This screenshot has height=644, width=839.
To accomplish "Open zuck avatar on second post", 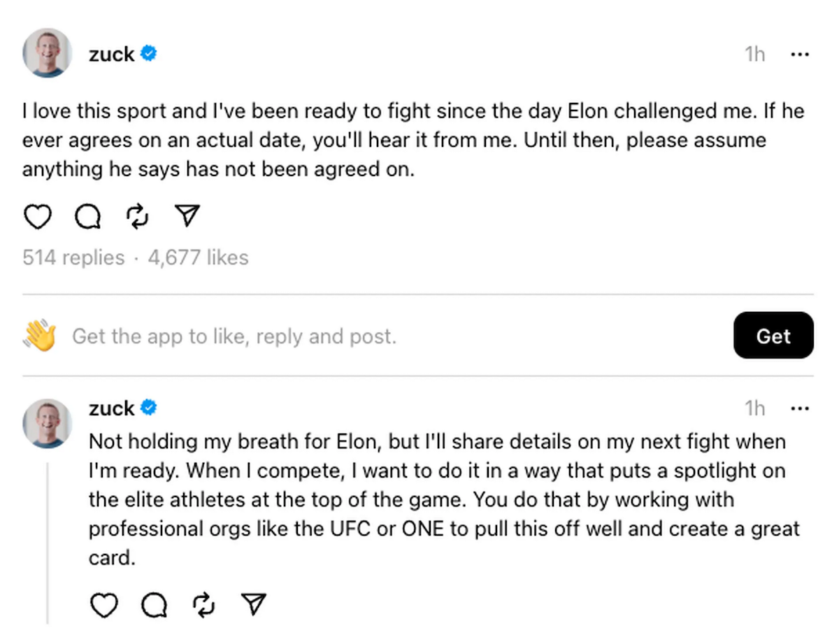I will coord(48,424).
